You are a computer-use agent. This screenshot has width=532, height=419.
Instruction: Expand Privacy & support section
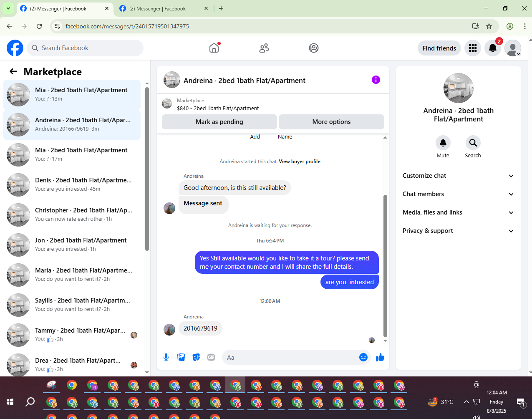coord(458,231)
